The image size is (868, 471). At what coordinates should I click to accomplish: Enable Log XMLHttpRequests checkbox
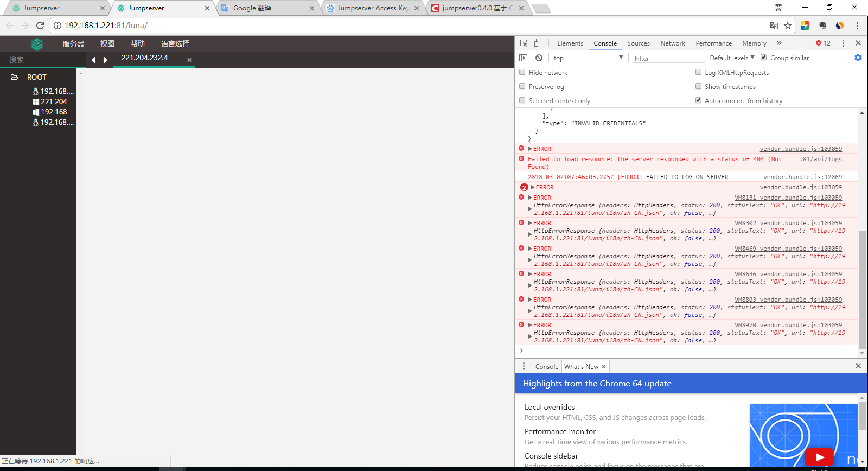pos(699,72)
